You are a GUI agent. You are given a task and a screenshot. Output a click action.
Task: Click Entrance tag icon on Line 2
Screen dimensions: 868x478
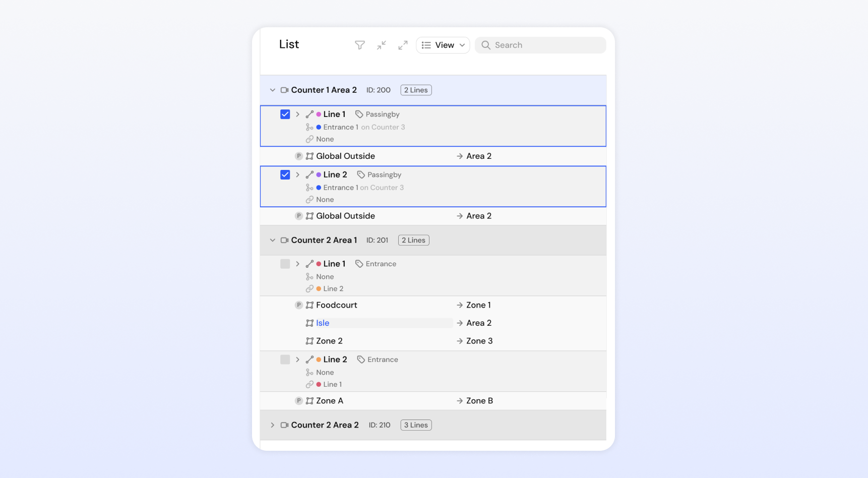tap(361, 360)
